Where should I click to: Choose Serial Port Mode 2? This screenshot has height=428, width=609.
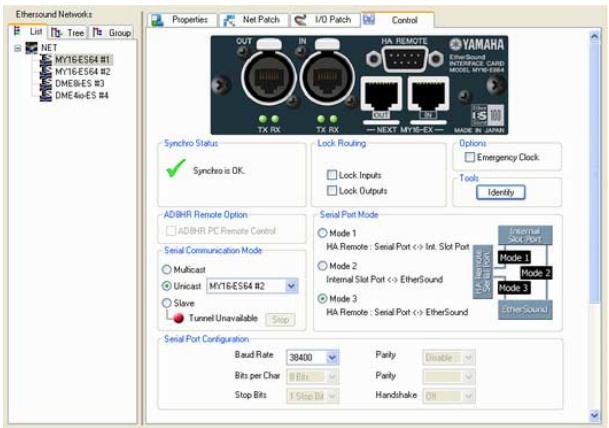[322, 266]
